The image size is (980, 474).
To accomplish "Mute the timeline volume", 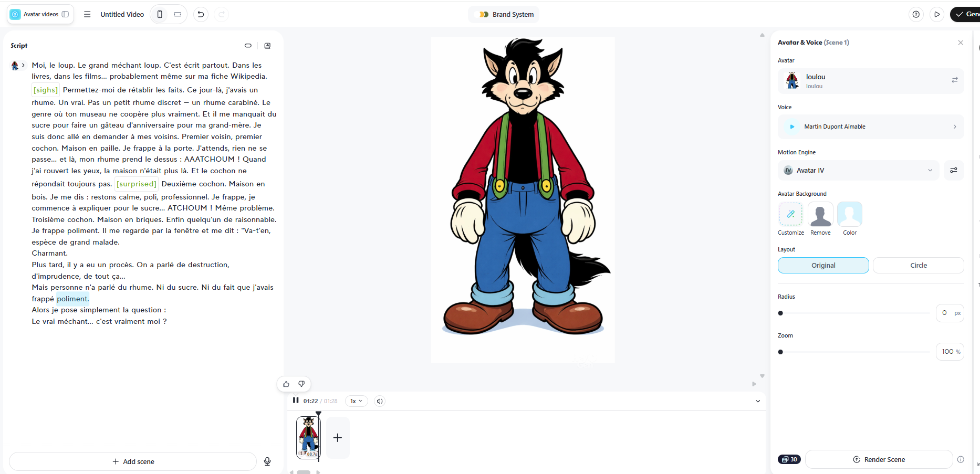I will 380,401.
